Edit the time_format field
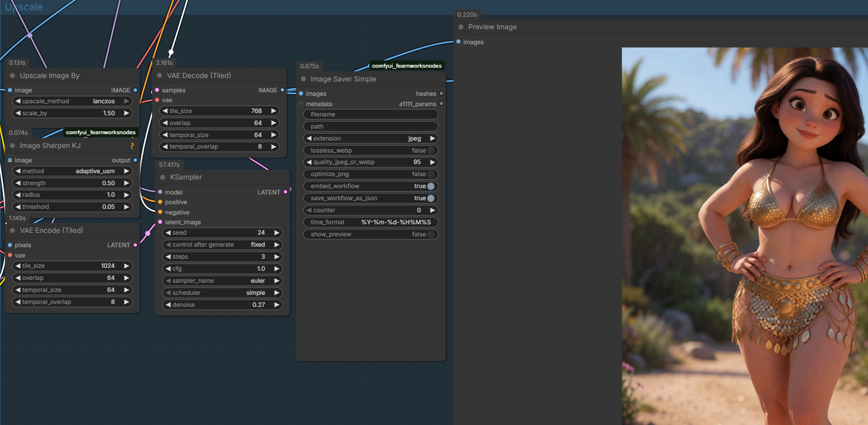The height and width of the screenshot is (425, 868). click(370, 222)
